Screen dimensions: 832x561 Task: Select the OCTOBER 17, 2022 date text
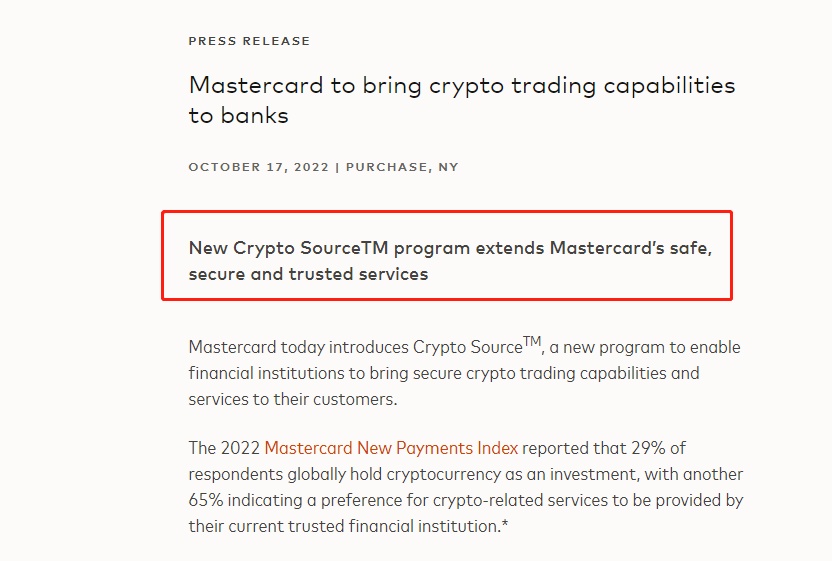tap(259, 167)
